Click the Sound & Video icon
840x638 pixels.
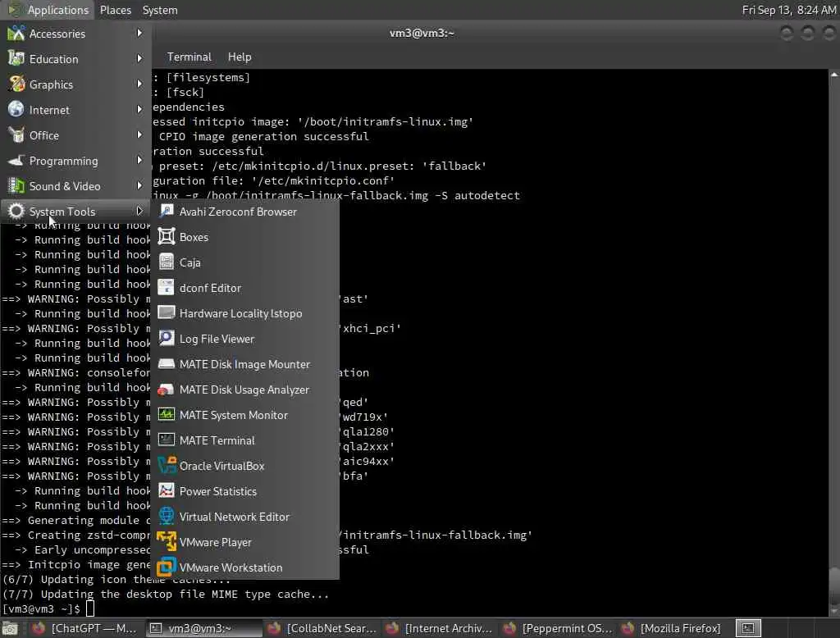16,186
